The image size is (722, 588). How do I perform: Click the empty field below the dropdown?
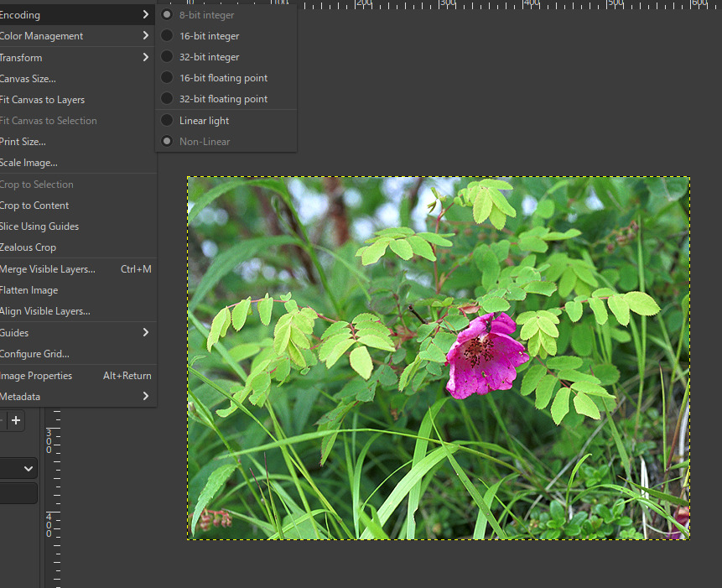pos(18,493)
